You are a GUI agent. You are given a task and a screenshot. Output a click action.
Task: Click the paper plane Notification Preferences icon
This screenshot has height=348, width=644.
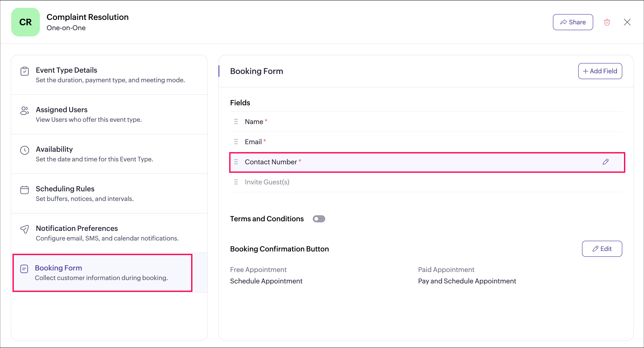[24, 229]
